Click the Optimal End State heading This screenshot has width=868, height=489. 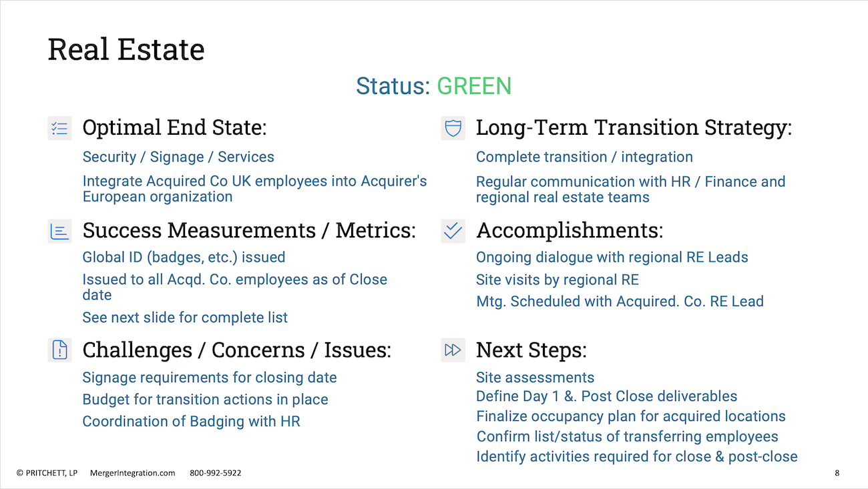click(174, 128)
